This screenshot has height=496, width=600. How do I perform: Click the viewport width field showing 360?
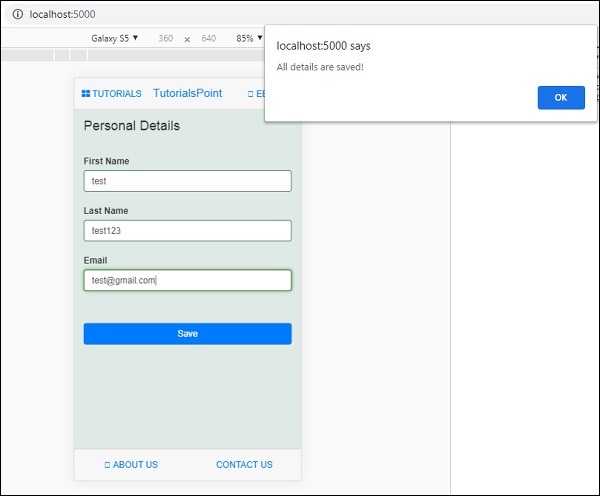point(165,38)
